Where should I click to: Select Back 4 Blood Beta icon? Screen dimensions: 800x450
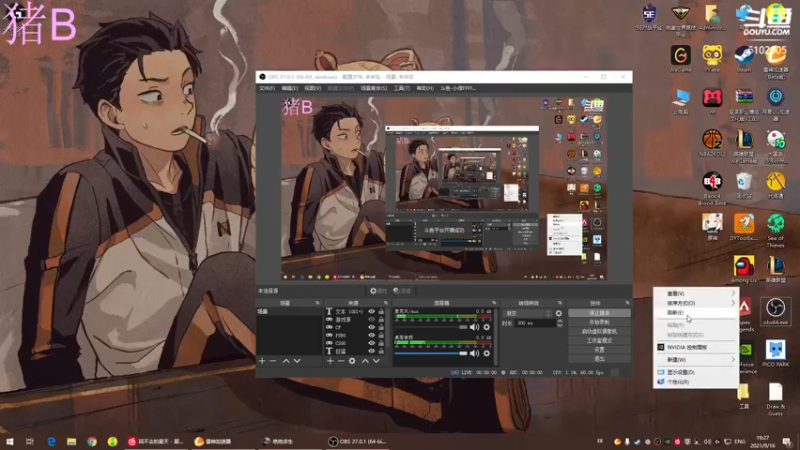pos(712,188)
